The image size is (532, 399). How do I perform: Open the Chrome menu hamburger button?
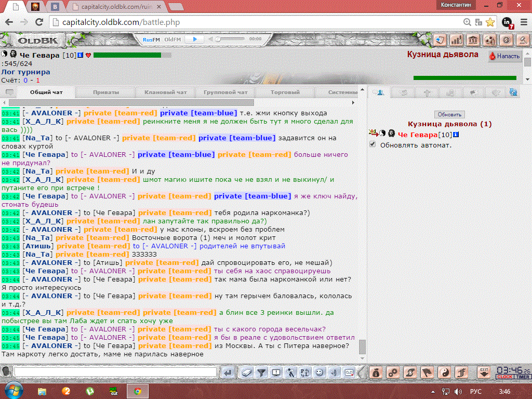click(524, 22)
